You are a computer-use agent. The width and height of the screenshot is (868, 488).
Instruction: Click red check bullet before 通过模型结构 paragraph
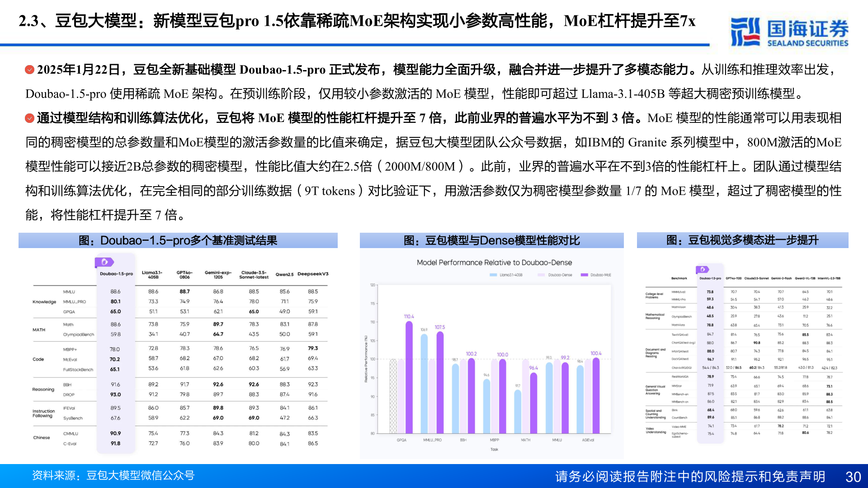point(29,118)
